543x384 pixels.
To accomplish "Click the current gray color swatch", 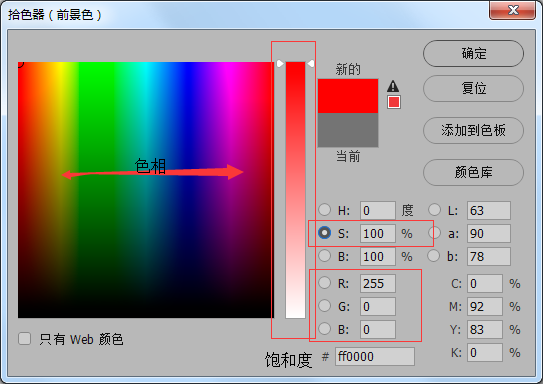I will click(348, 130).
